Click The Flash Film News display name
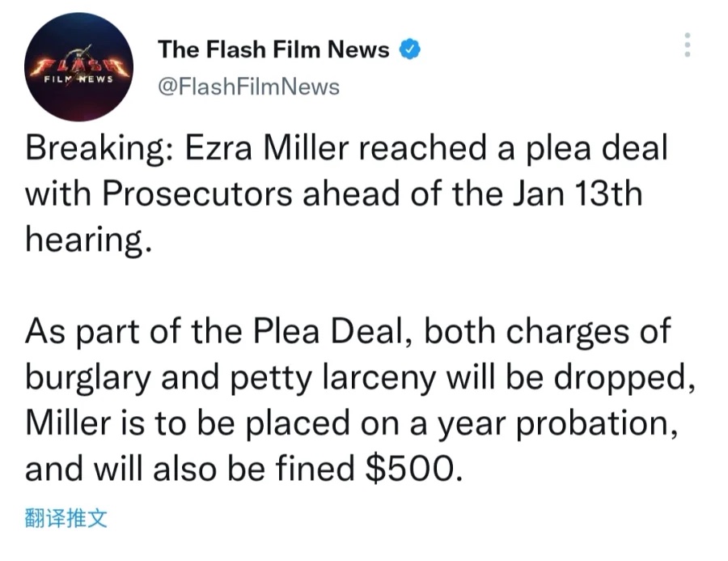Screen dimensions: 728x561 pyautogui.click(x=273, y=49)
